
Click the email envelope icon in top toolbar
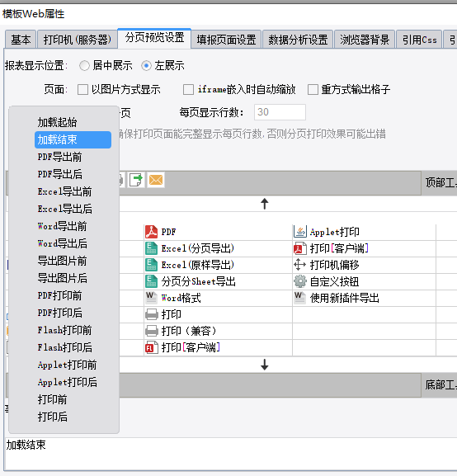coord(156,180)
